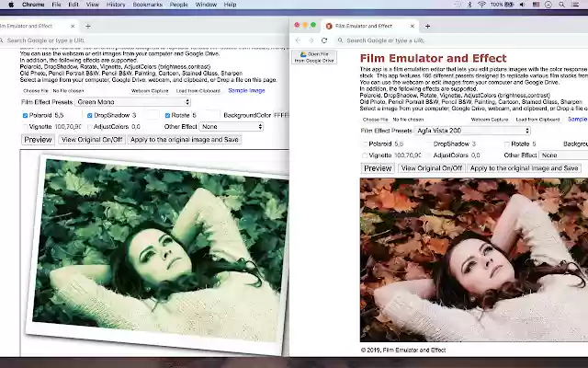The width and height of the screenshot is (588, 368).
Task: Click the Bluetooth status icon
Action: [469, 5]
